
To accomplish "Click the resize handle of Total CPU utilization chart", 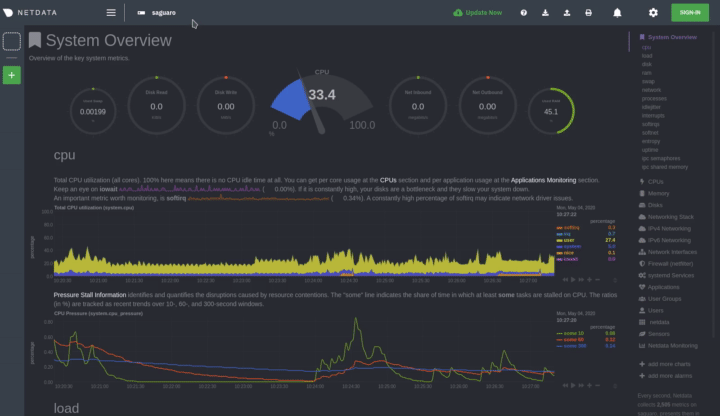I will coord(615,280).
